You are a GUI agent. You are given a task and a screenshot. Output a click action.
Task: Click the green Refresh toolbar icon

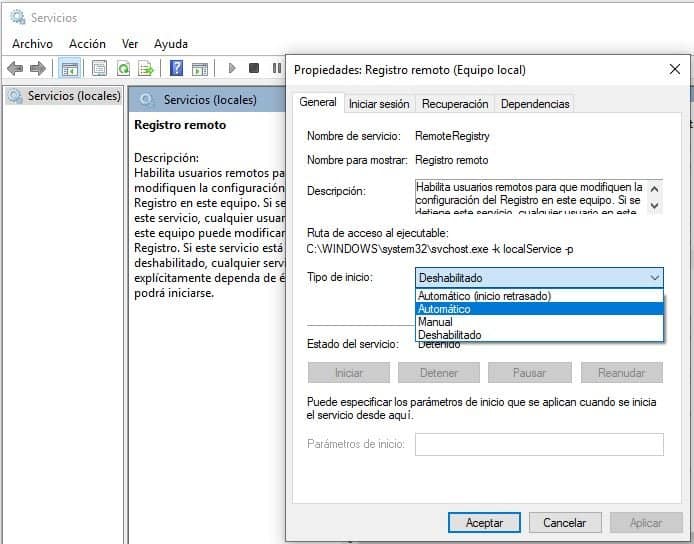point(123,68)
